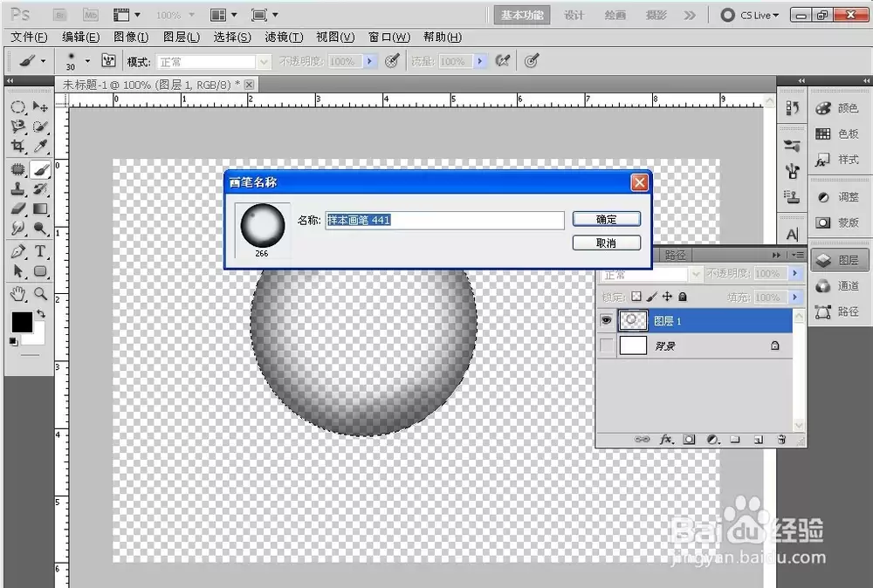
Task: Open the 颜色 panel
Action: tap(838, 108)
